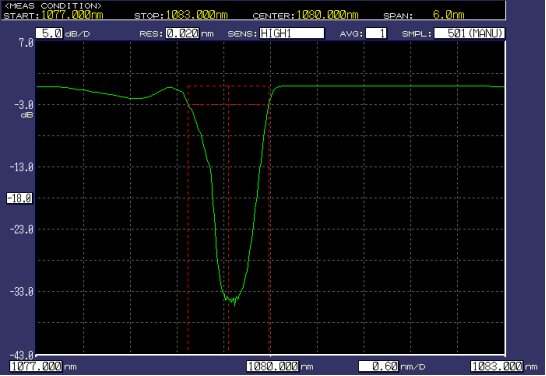Click the yellow SPAN 6.0nm value

coord(448,15)
